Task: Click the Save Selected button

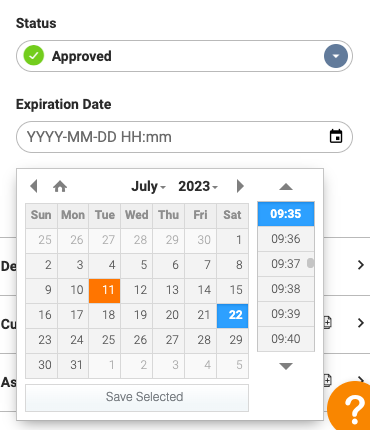Action: (x=137, y=397)
